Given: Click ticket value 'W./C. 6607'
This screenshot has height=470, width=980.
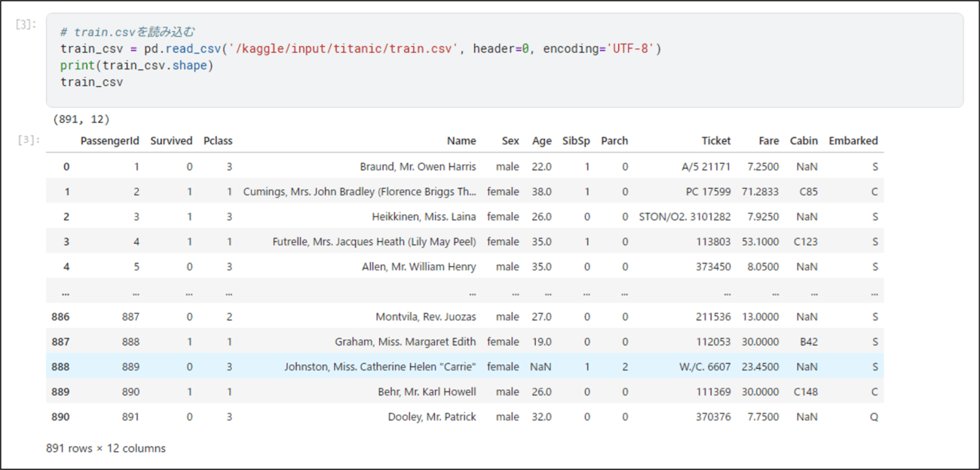Looking at the screenshot, I should [x=705, y=367].
